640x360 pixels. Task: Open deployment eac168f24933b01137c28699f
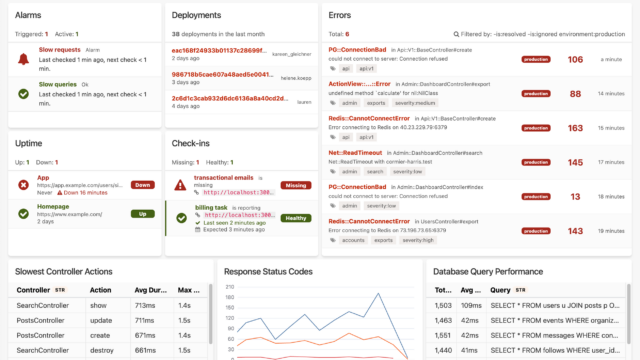[219, 51]
